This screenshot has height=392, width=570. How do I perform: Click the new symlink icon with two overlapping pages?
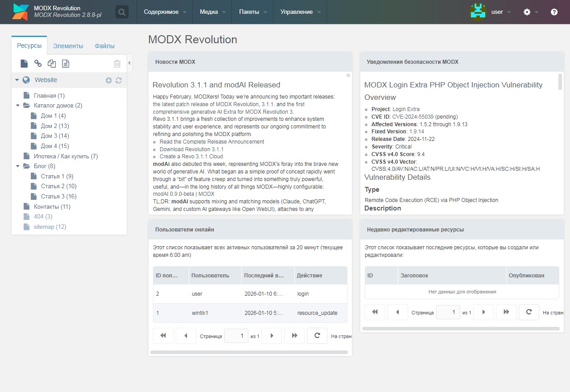coord(52,64)
